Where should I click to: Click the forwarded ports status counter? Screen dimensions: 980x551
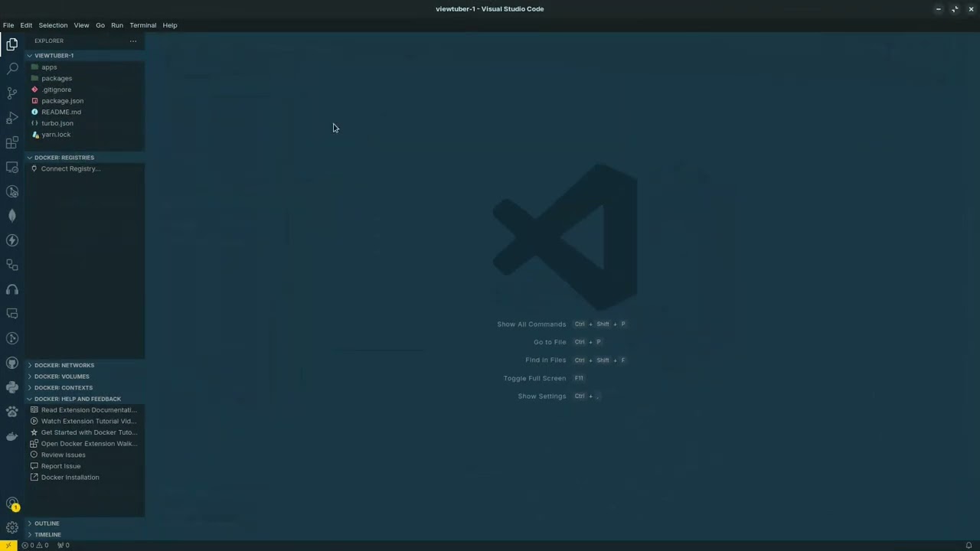[x=64, y=546]
